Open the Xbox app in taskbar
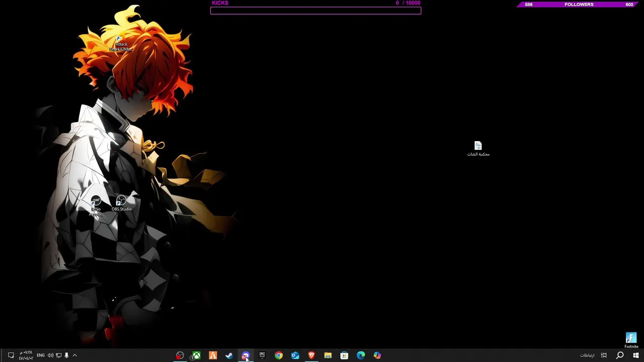644x362 pixels. [196, 355]
